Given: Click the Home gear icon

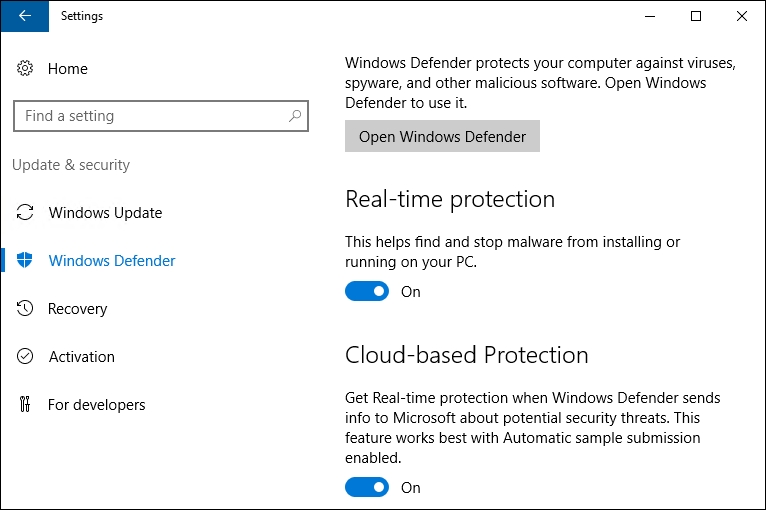Looking at the screenshot, I should tap(25, 68).
